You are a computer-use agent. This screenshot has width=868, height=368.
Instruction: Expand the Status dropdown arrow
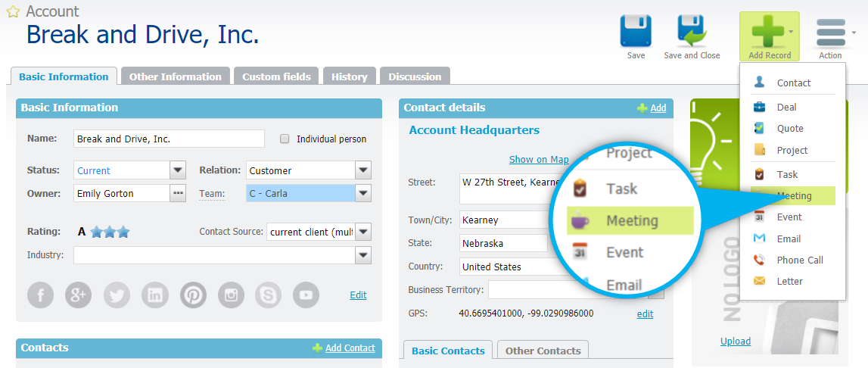[178, 170]
